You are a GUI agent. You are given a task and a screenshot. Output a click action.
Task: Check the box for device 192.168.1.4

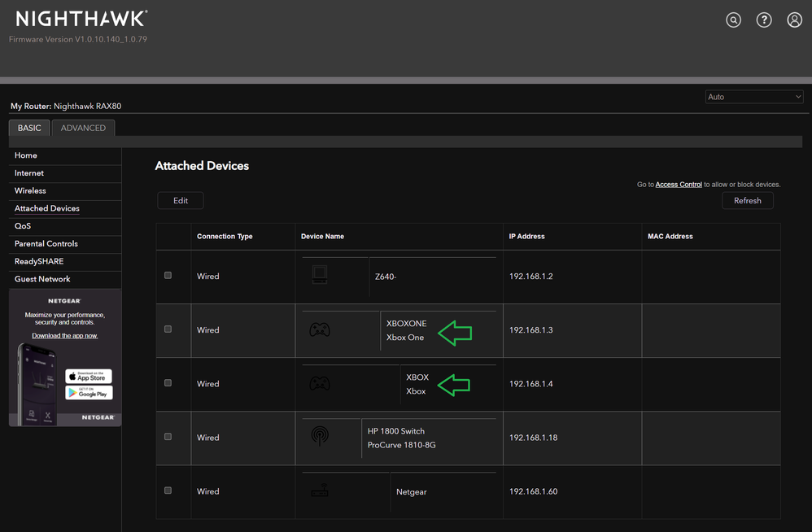coord(168,383)
